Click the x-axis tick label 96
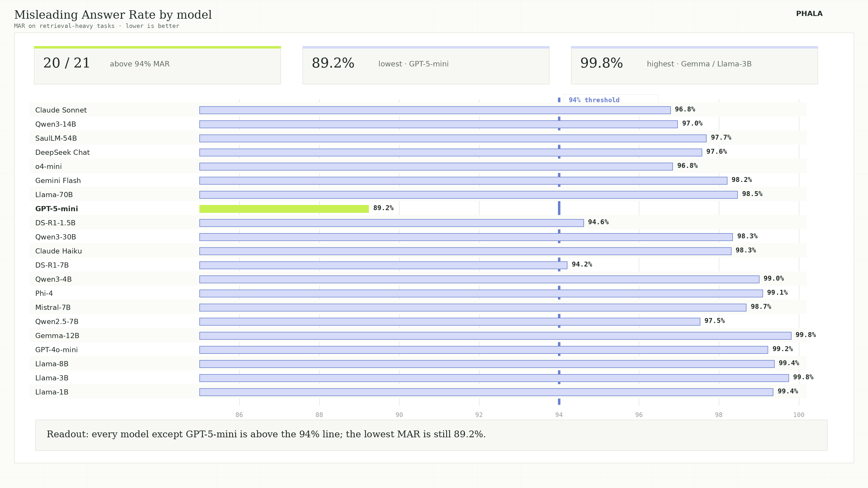 (x=639, y=415)
